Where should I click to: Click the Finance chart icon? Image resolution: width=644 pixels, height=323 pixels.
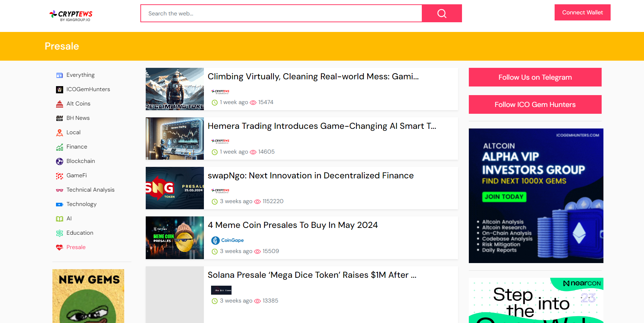pyautogui.click(x=60, y=147)
